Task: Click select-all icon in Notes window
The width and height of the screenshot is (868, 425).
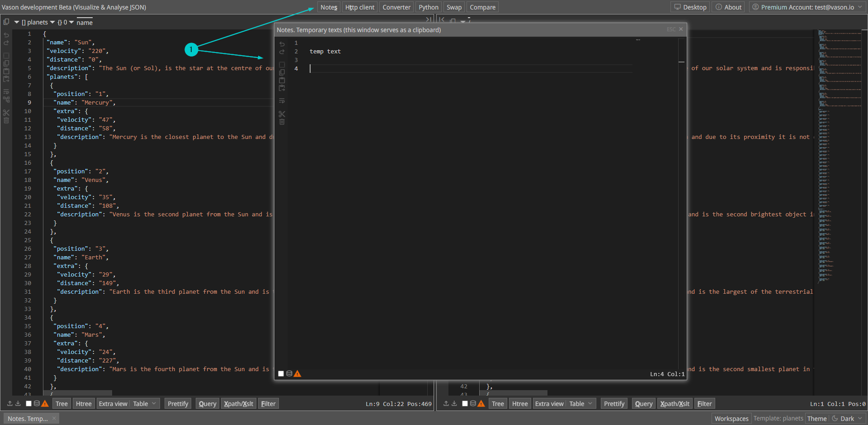Action: [282, 64]
